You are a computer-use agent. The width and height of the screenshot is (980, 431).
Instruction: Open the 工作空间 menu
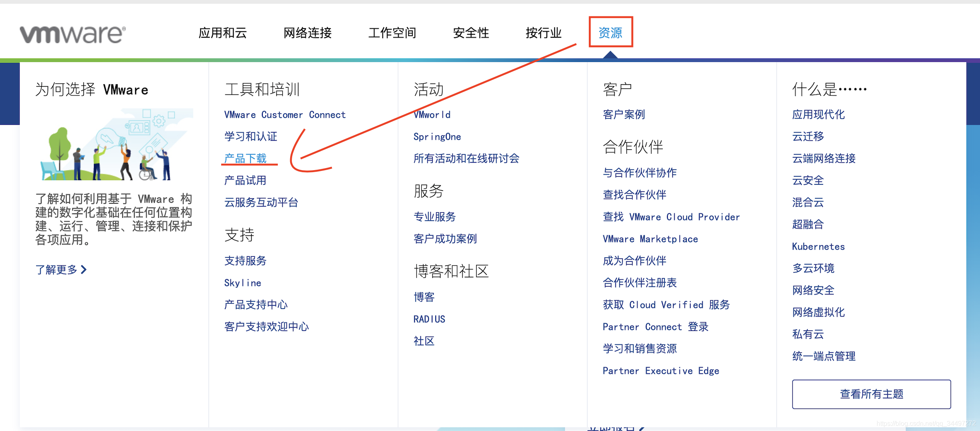[x=392, y=33]
